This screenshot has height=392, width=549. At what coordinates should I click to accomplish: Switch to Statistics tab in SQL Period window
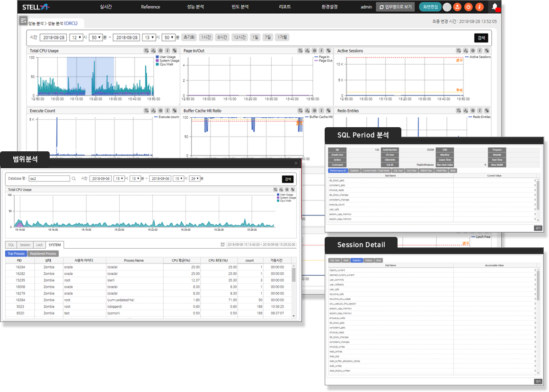pyautogui.click(x=354, y=171)
